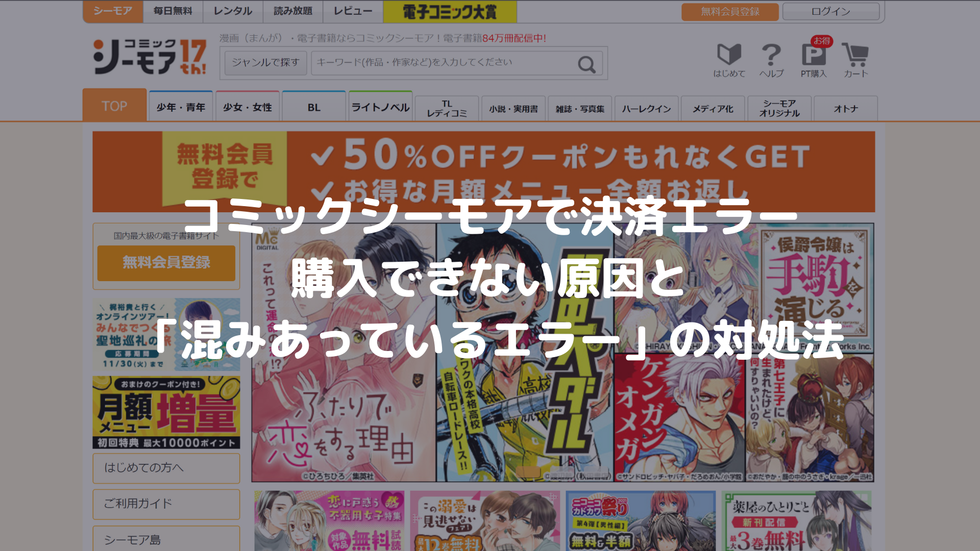The image size is (980, 551).
Task: Open the 恋に戸惑う不器用女子特集 banner
Action: coord(330,521)
